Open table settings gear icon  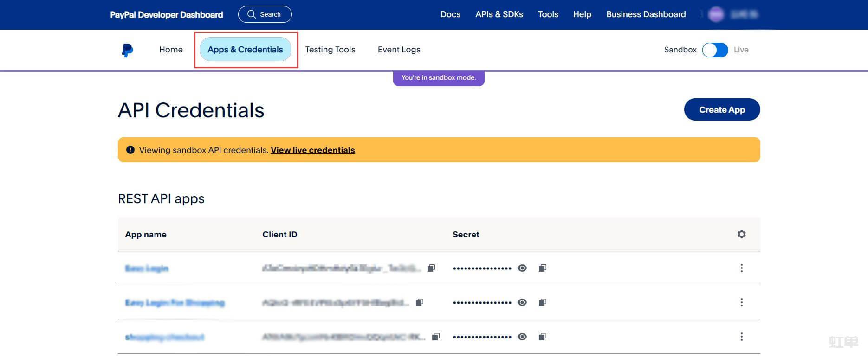pos(742,234)
